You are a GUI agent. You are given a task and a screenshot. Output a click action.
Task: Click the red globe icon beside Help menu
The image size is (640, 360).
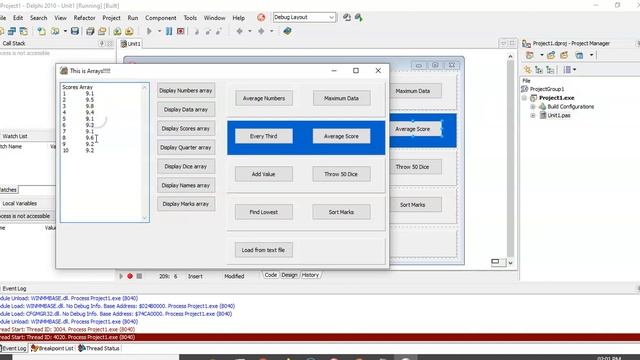(x=261, y=18)
